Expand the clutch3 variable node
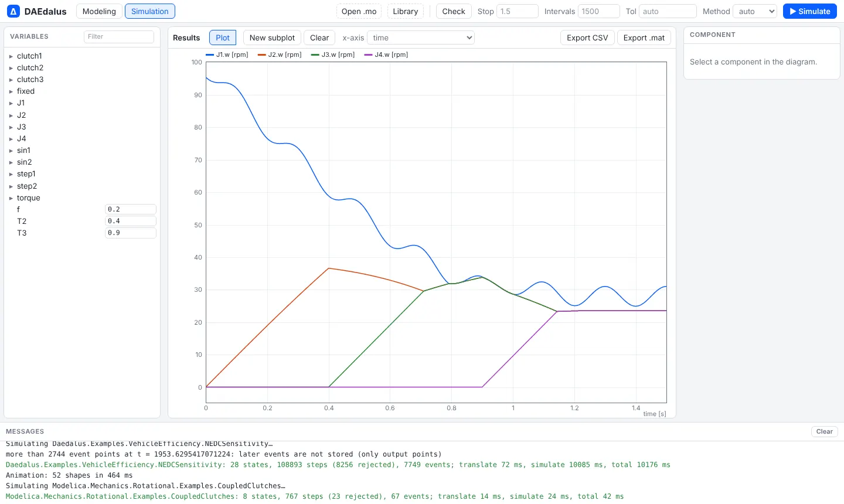This screenshot has width=844, height=504. click(x=11, y=80)
